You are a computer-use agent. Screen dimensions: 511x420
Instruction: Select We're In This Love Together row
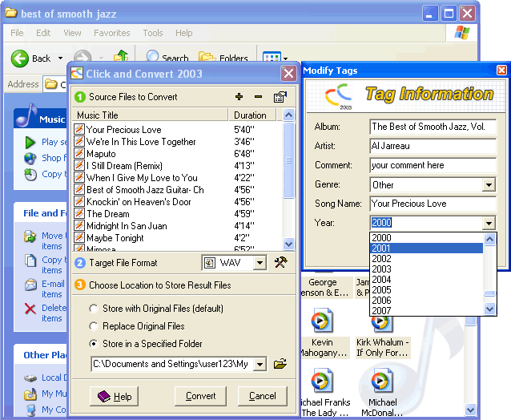click(178, 142)
